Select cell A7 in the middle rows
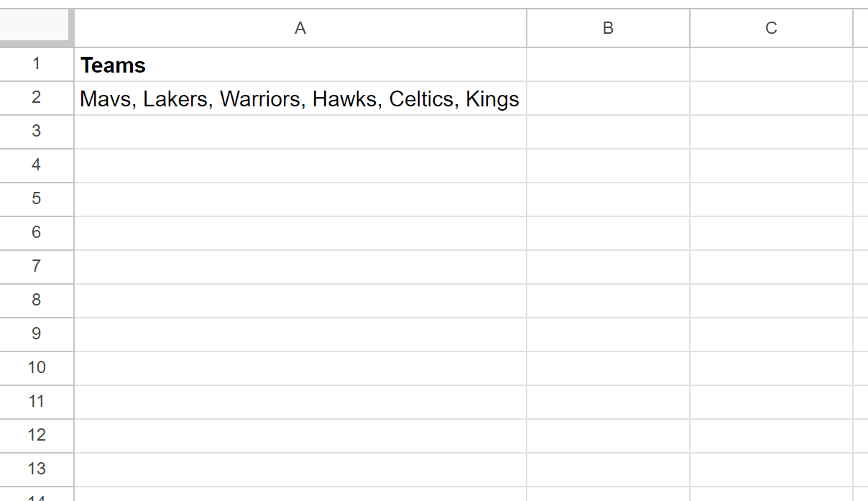 click(x=300, y=266)
